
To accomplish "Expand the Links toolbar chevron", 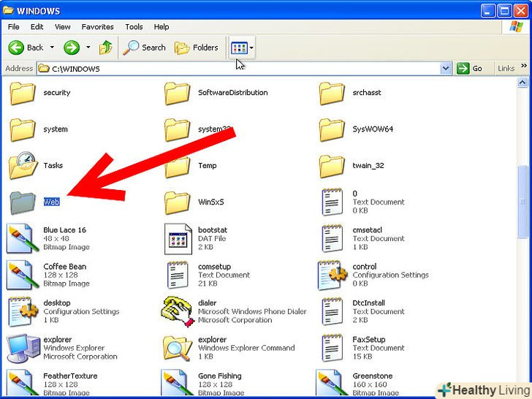I will 524,66.
